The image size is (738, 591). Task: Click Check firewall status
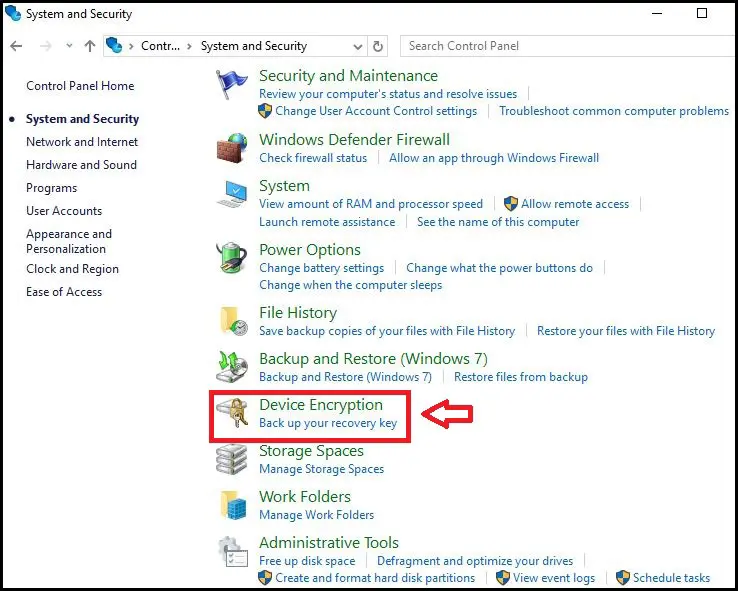(x=313, y=158)
